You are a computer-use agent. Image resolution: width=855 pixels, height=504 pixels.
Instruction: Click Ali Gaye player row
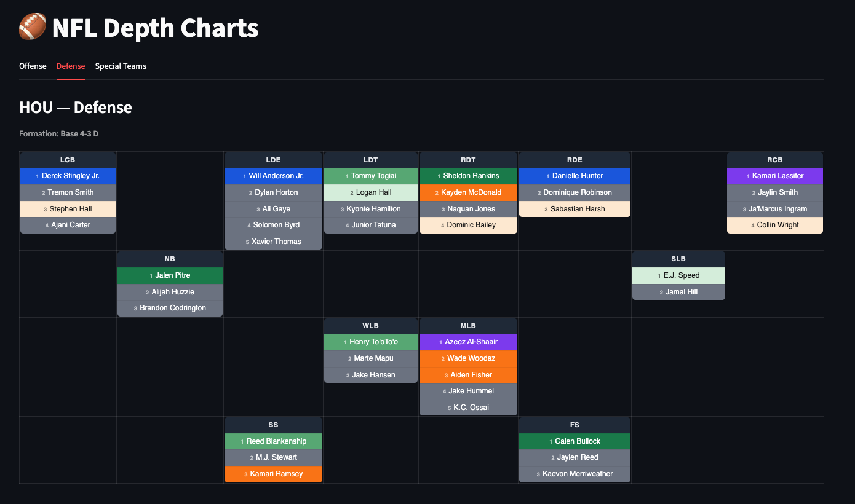273,209
